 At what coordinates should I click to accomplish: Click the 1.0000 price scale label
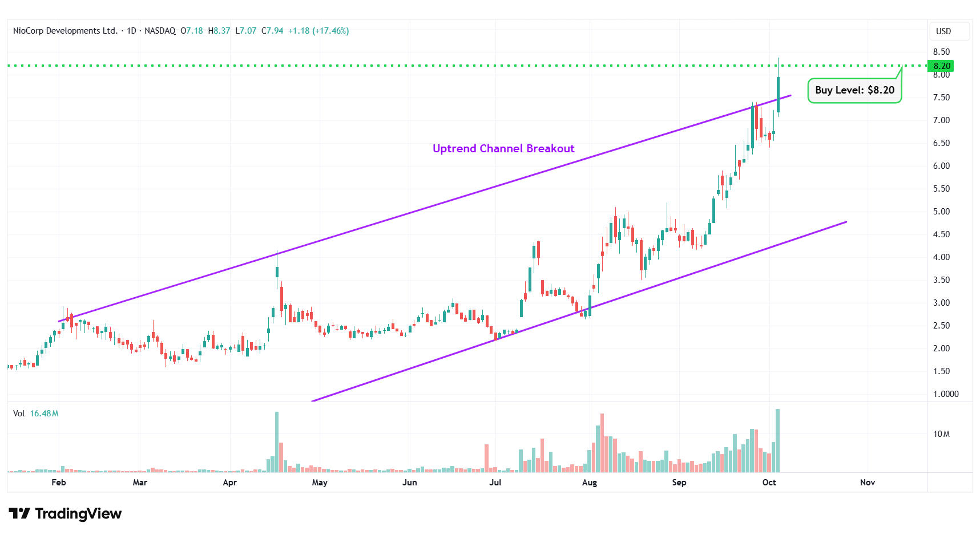pos(945,394)
